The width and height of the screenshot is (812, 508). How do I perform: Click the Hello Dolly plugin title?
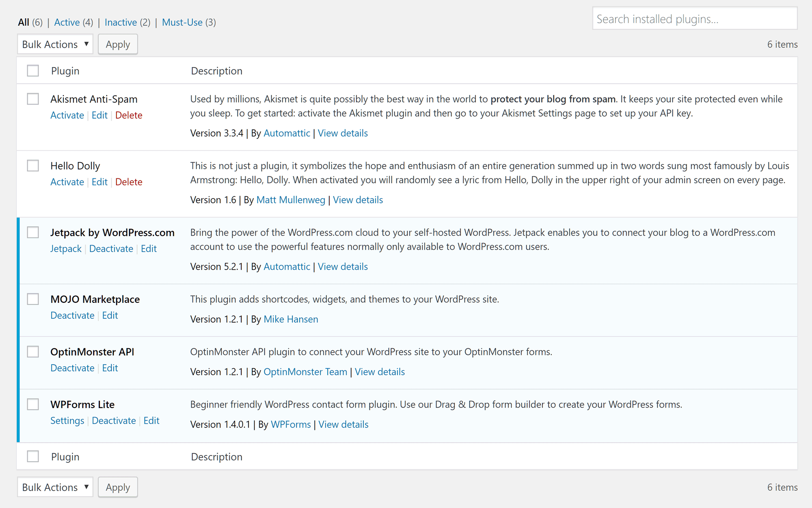click(75, 165)
